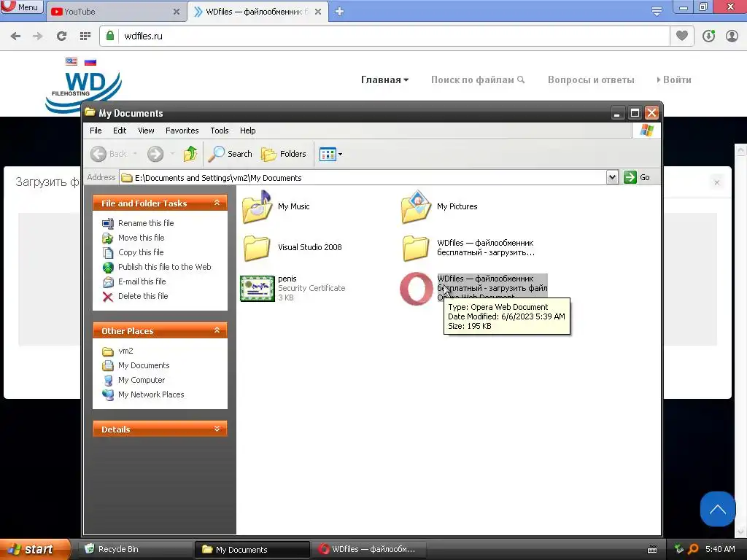The height and width of the screenshot is (560, 747).
Task: Select the Visual Studio 2008 folder
Action: (257, 248)
